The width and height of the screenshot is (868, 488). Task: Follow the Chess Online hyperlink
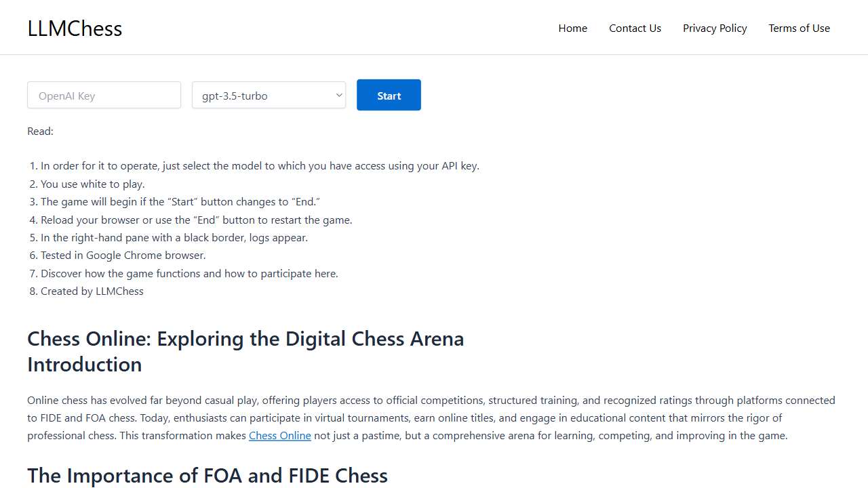280,435
